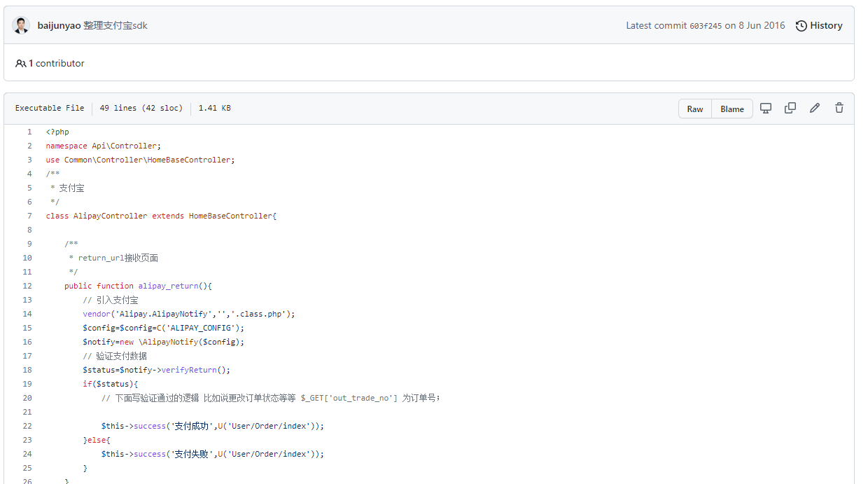
Task: Click the success('支付成功') code line
Action: [x=213, y=426]
